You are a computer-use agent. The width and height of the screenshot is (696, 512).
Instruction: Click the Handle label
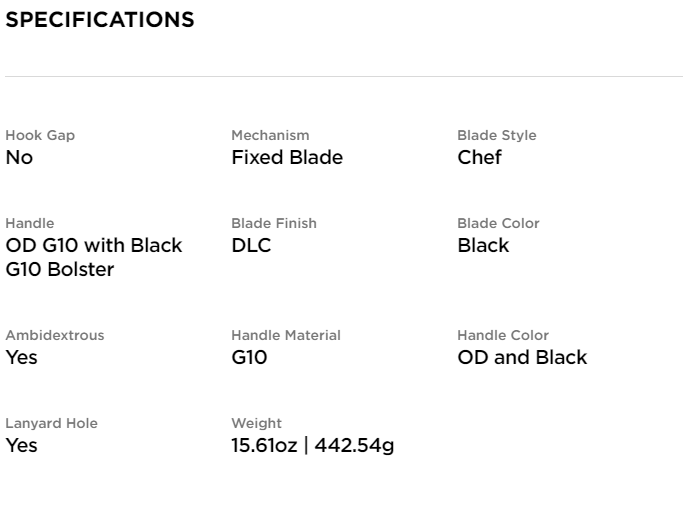[30, 223]
